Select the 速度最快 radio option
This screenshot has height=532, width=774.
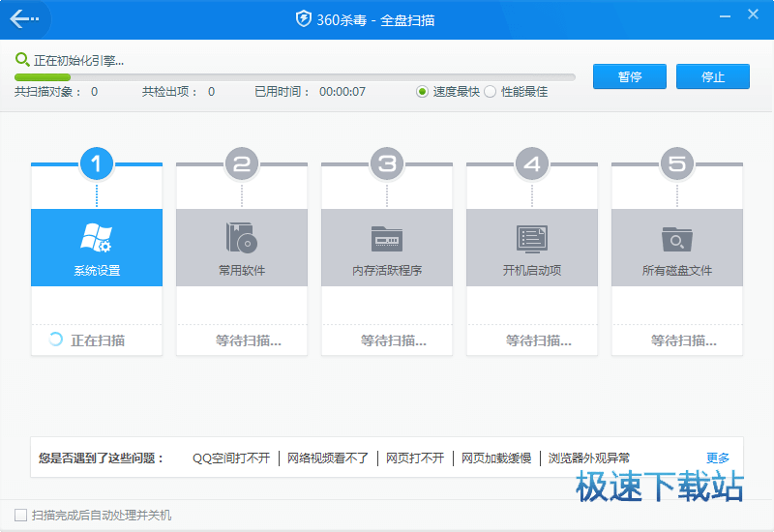423,92
